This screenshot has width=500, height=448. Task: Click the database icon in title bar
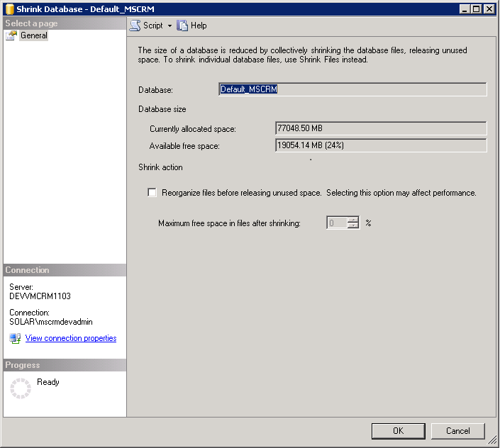tap(9, 9)
